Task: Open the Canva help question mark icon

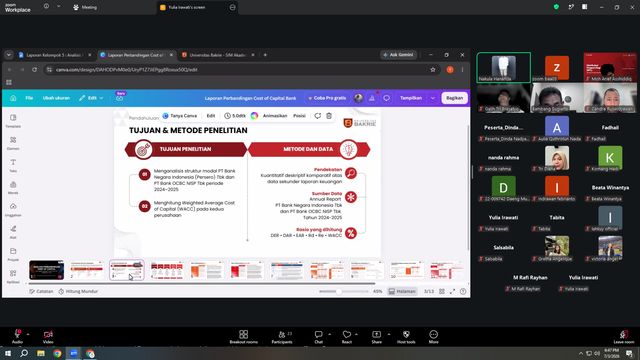Action: (x=463, y=291)
